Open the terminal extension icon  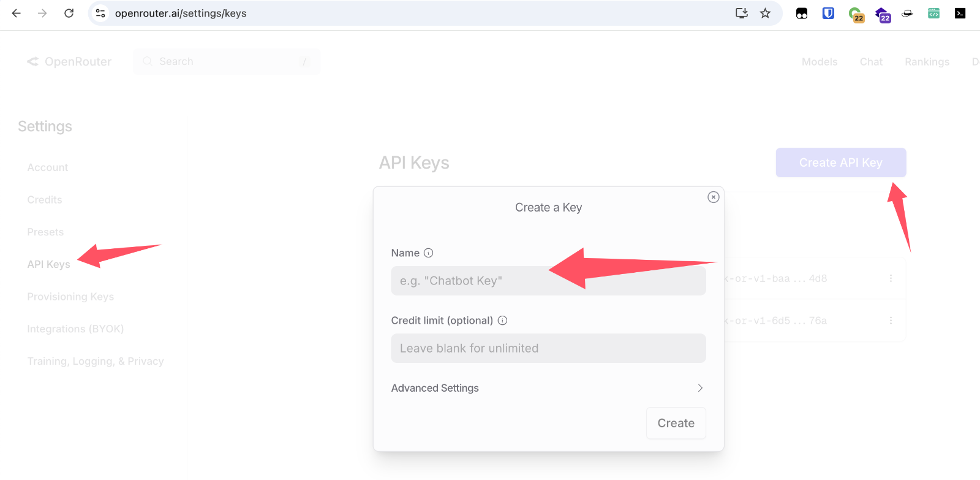tap(960, 13)
